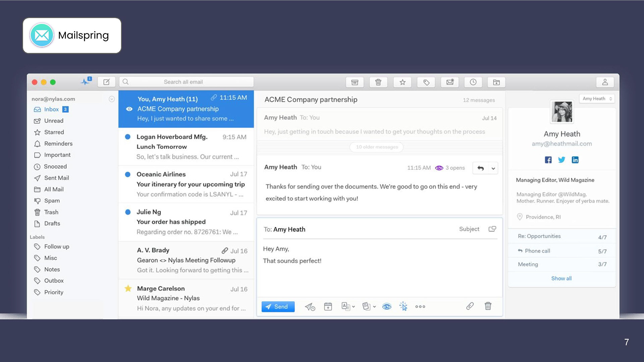Click the top toolbar trash icon
This screenshot has width=644, height=362.
(378, 82)
